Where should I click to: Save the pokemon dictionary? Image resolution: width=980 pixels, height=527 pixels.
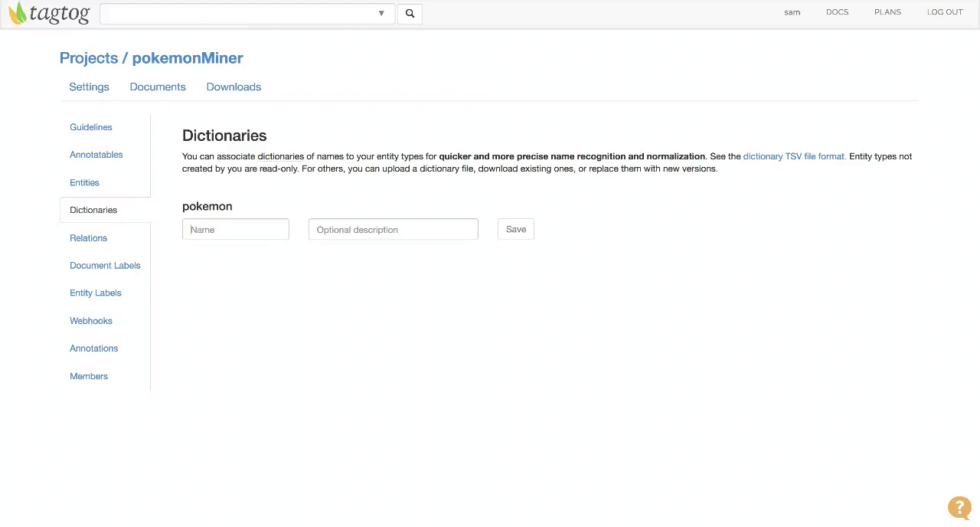pyautogui.click(x=516, y=229)
